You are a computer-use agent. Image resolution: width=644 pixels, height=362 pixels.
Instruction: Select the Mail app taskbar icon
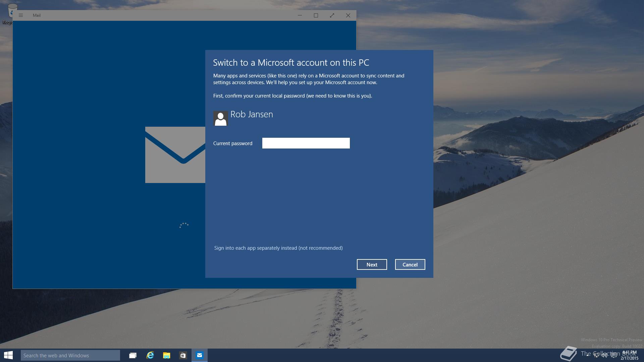coord(200,355)
